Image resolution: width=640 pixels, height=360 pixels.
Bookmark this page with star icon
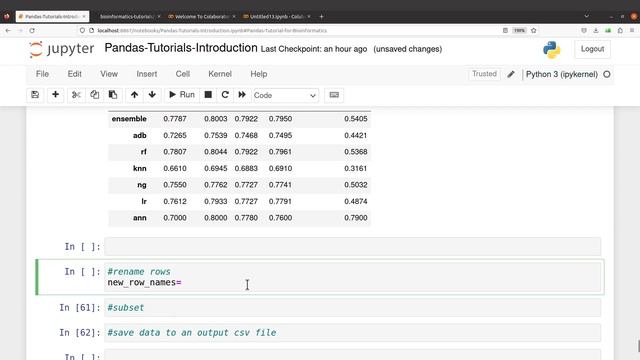(533, 31)
